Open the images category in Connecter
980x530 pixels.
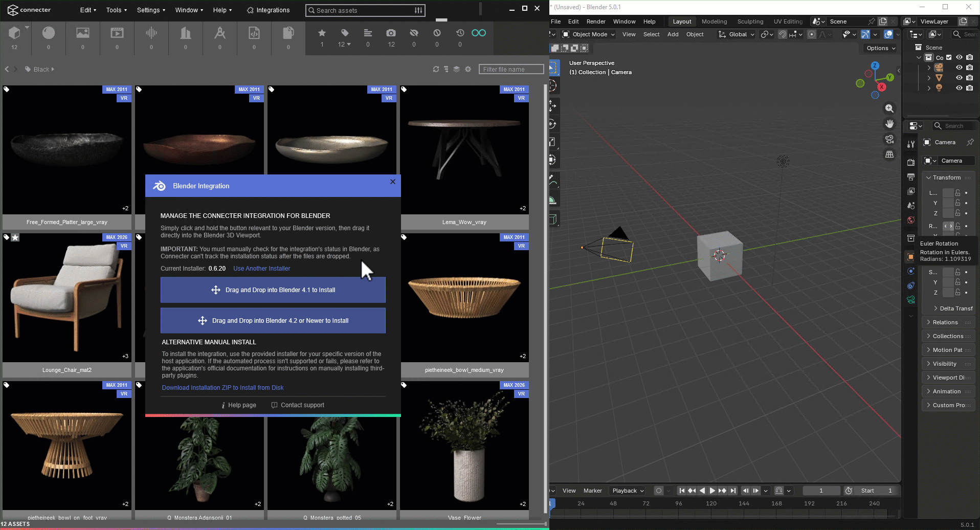pos(83,33)
